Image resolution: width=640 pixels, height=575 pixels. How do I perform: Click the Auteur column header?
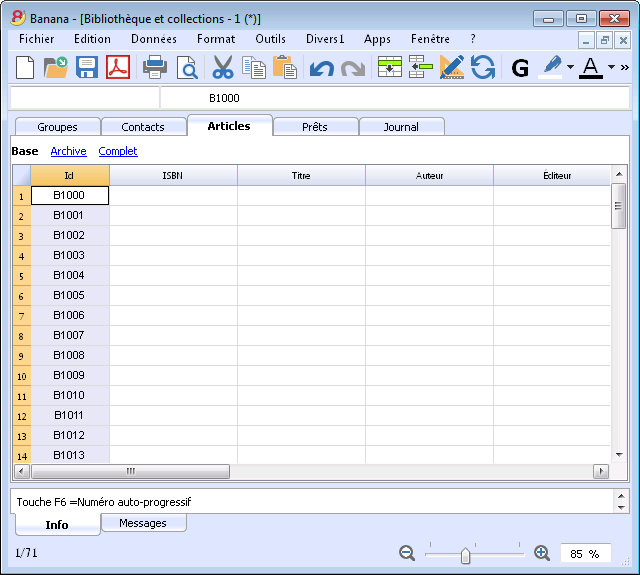click(429, 175)
